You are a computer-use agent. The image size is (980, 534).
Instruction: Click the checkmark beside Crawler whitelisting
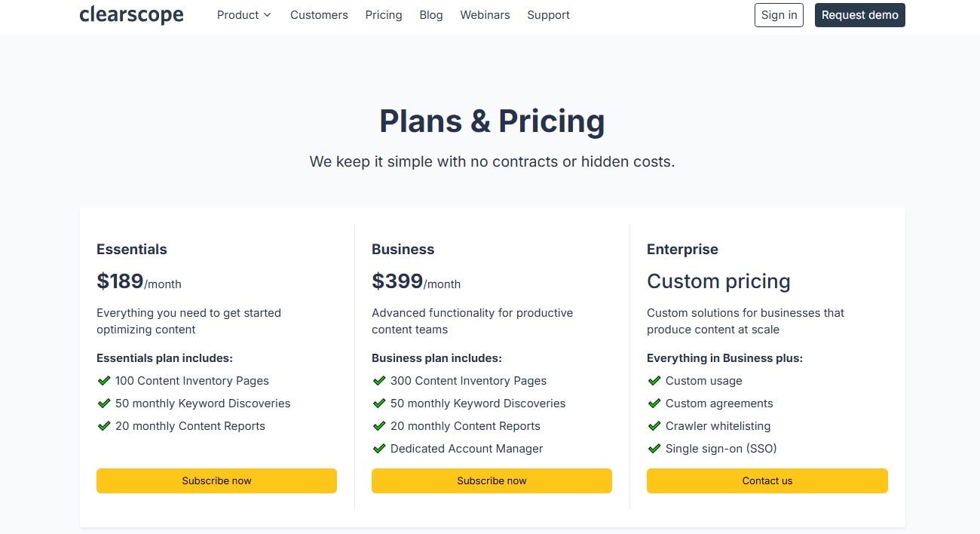654,426
